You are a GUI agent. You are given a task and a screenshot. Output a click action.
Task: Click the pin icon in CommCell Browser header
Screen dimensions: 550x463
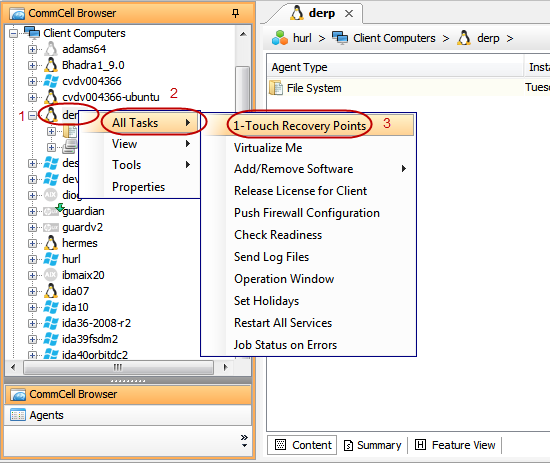[x=235, y=13]
